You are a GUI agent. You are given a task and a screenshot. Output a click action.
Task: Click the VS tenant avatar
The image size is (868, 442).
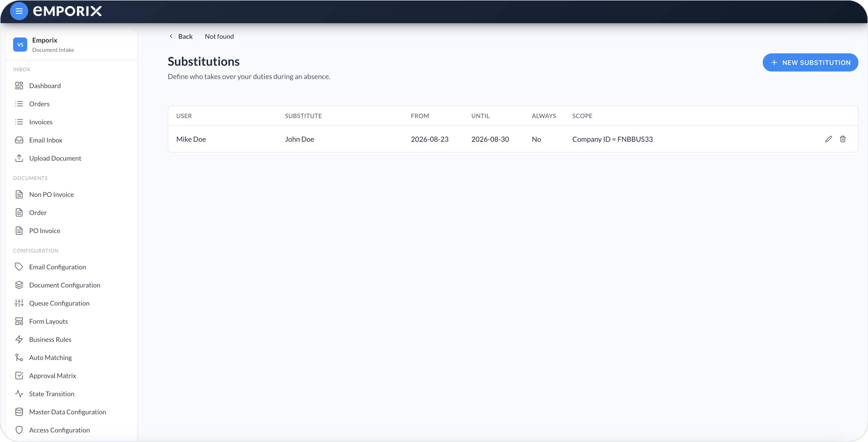coord(20,45)
